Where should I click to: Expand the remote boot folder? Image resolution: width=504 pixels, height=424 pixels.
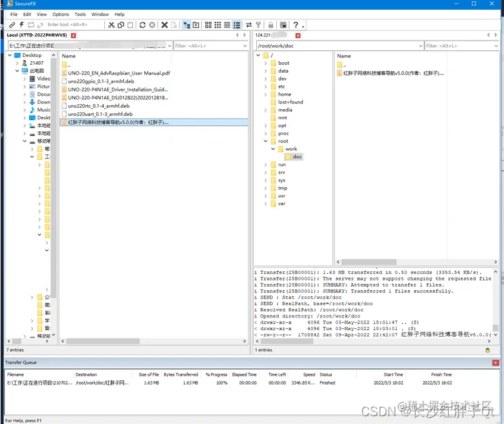[265, 63]
